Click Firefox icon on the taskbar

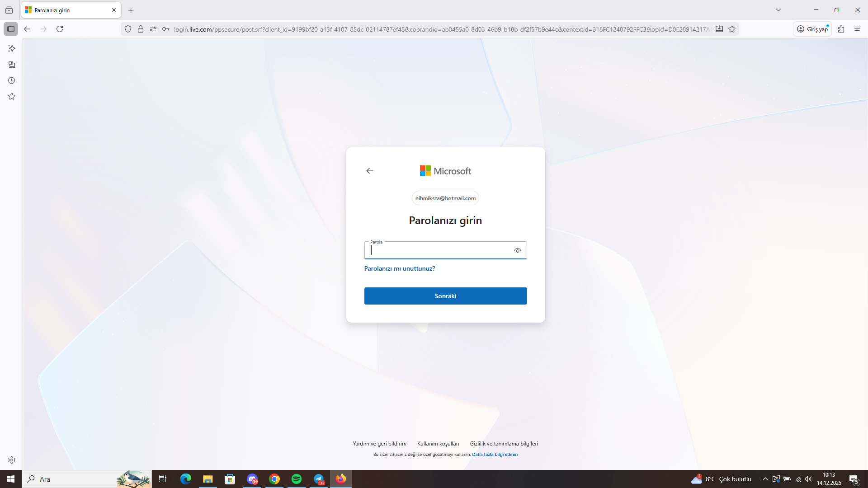(341, 479)
